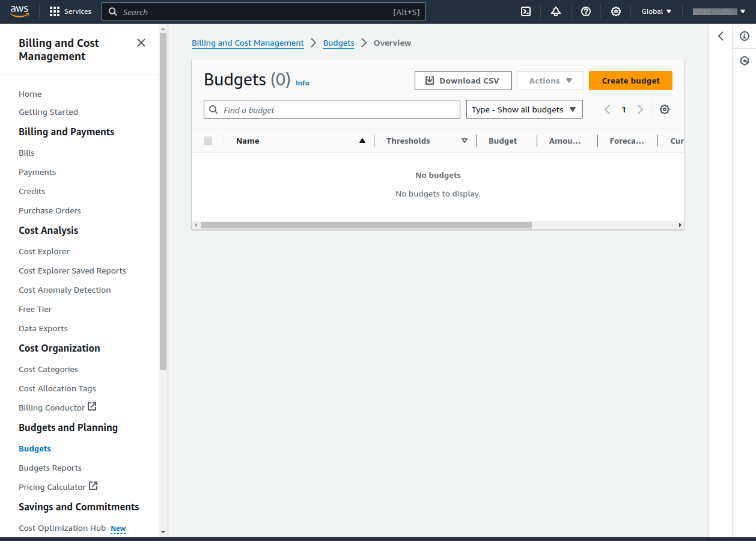This screenshot has height=541, width=756.
Task: Expand the collapsed right side panel
Action: pyautogui.click(x=721, y=36)
